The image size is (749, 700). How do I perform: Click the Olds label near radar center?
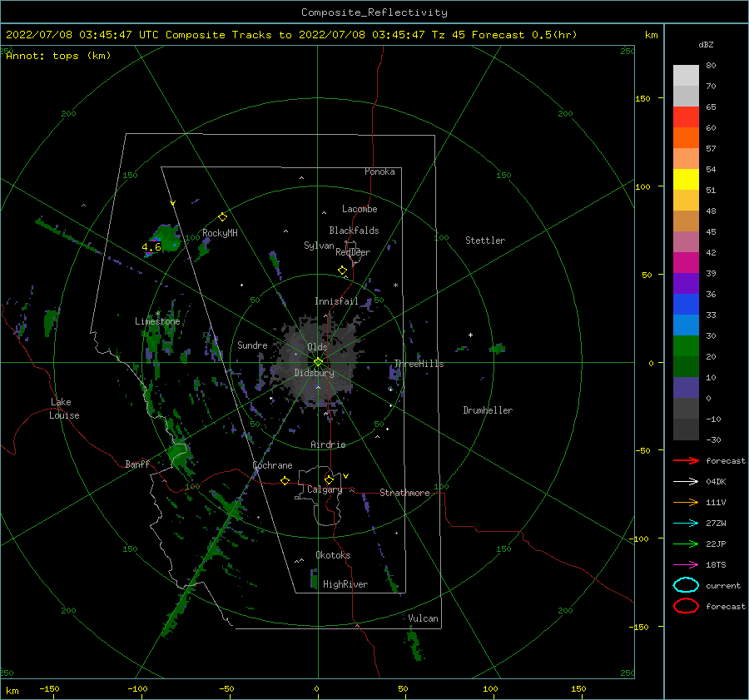[x=317, y=347]
